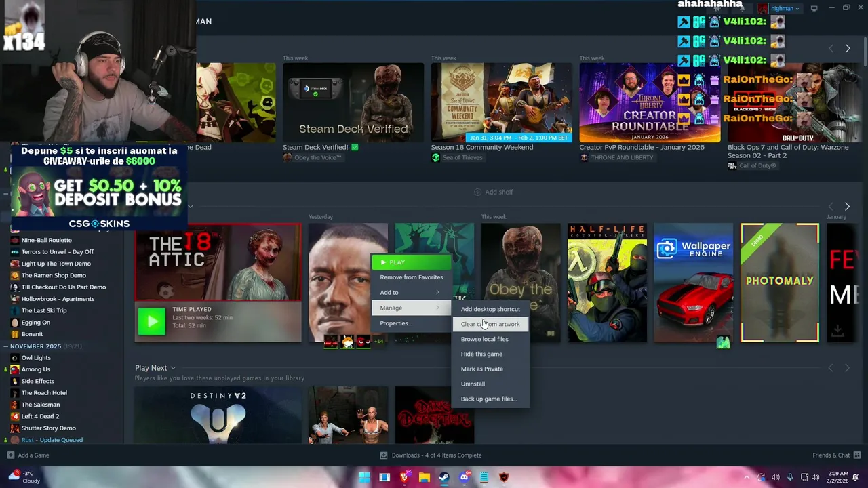Select Hollowbrook - Apartments in library
This screenshot has height=488, width=868.
point(58,299)
